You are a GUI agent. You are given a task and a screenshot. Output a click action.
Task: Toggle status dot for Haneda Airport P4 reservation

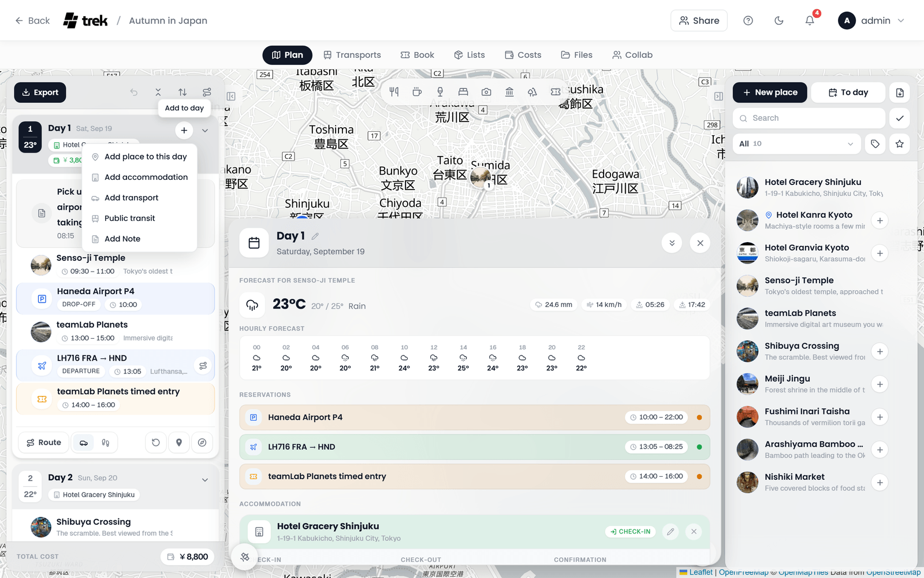pyautogui.click(x=699, y=417)
